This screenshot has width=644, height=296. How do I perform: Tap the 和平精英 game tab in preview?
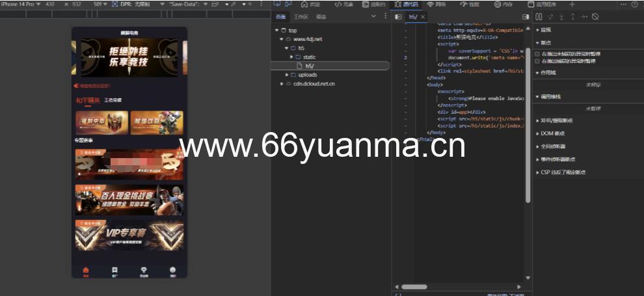pos(87,101)
